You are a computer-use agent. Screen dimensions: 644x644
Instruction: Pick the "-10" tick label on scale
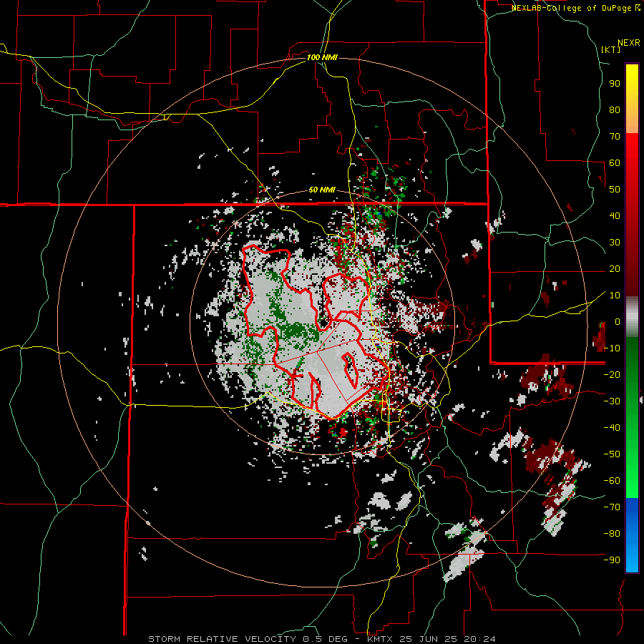(x=612, y=348)
